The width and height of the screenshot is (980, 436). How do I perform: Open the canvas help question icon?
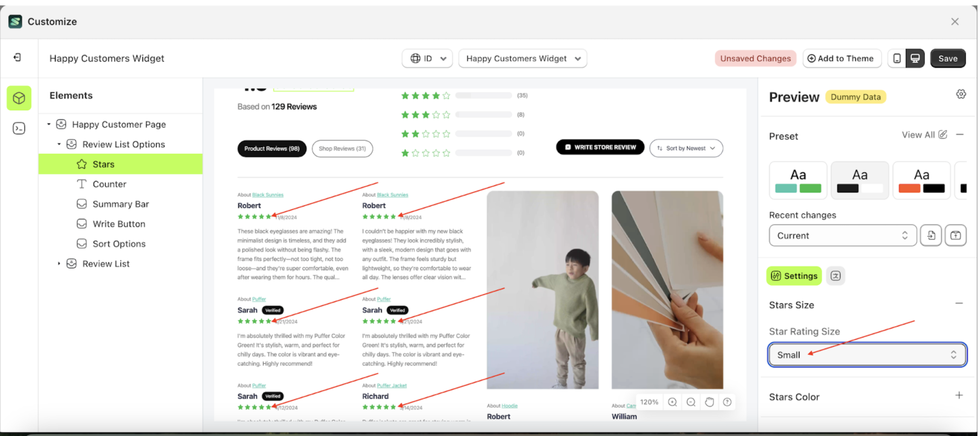pos(727,402)
